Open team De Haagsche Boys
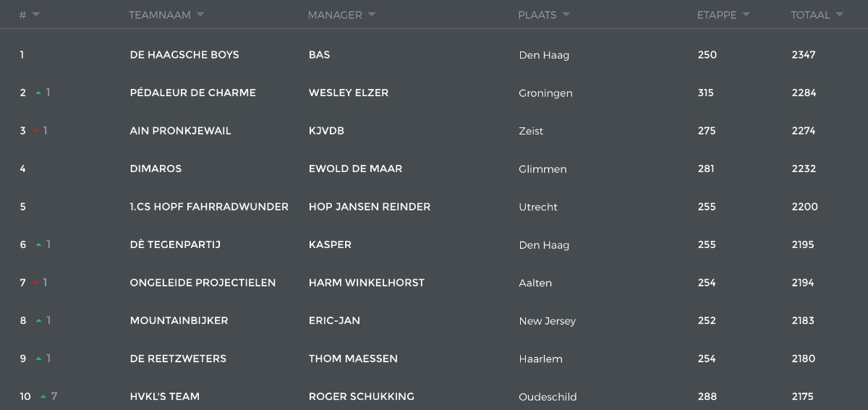Image resolution: width=868 pixels, height=410 pixels. [184, 55]
